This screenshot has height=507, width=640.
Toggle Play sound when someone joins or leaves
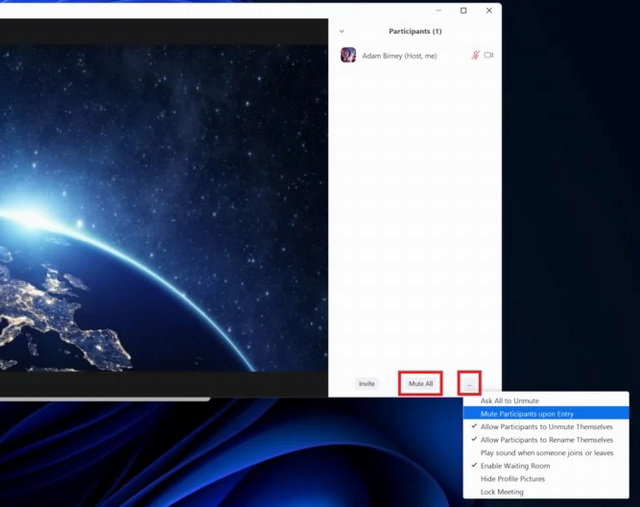coord(546,453)
